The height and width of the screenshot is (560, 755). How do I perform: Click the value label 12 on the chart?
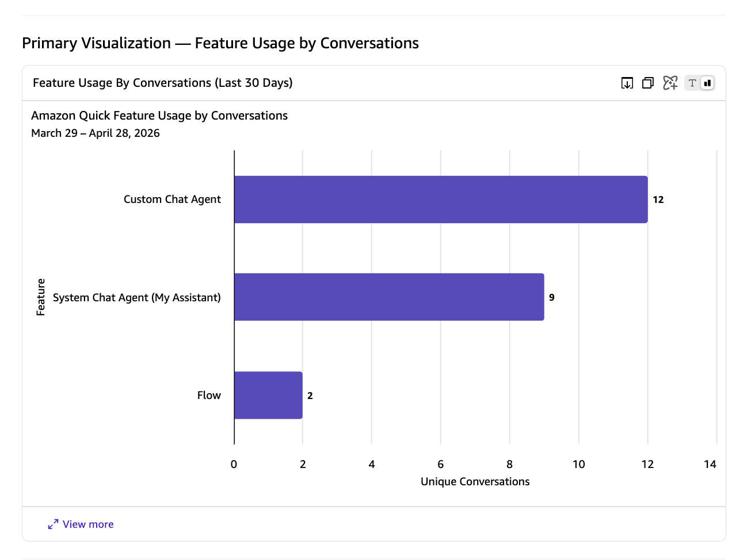[658, 200]
